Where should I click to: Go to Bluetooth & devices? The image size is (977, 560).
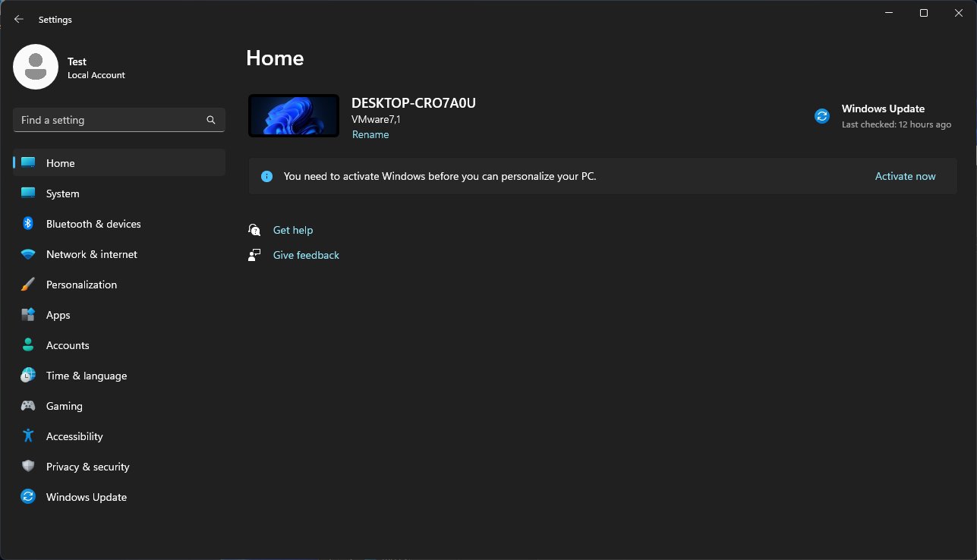tap(119, 224)
